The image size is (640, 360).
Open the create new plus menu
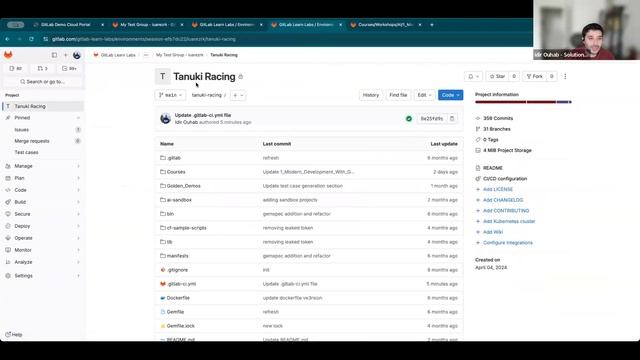click(65, 55)
